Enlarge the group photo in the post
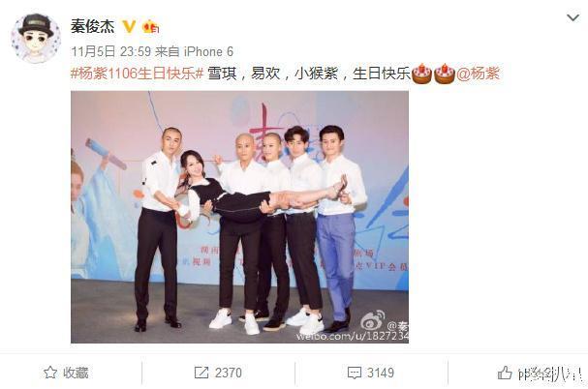The width and height of the screenshot is (588, 389). (x=239, y=217)
